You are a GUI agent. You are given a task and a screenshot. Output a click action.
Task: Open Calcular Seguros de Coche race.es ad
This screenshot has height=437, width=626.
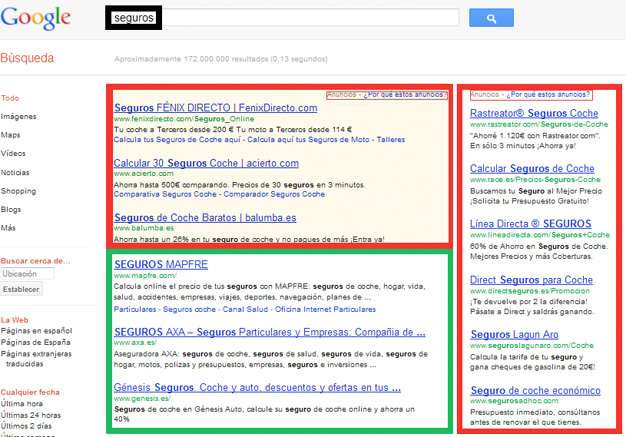click(x=532, y=169)
